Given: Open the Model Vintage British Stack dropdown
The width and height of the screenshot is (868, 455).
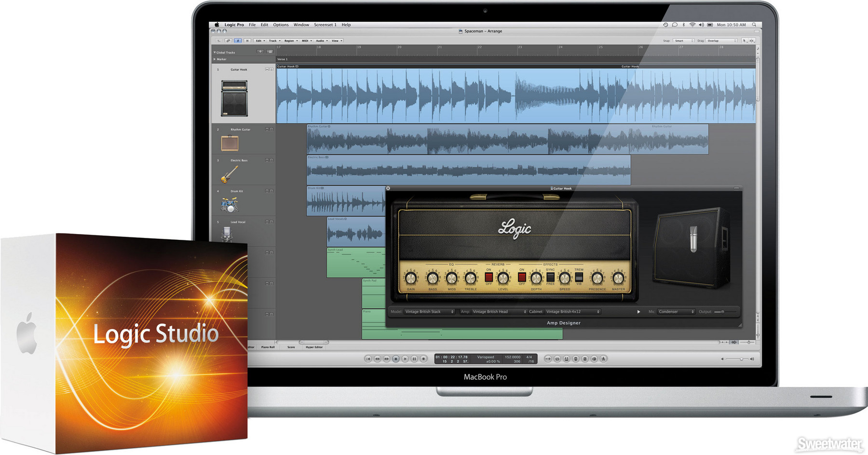Looking at the screenshot, I should pyautogui.click(x=429, y=312).
